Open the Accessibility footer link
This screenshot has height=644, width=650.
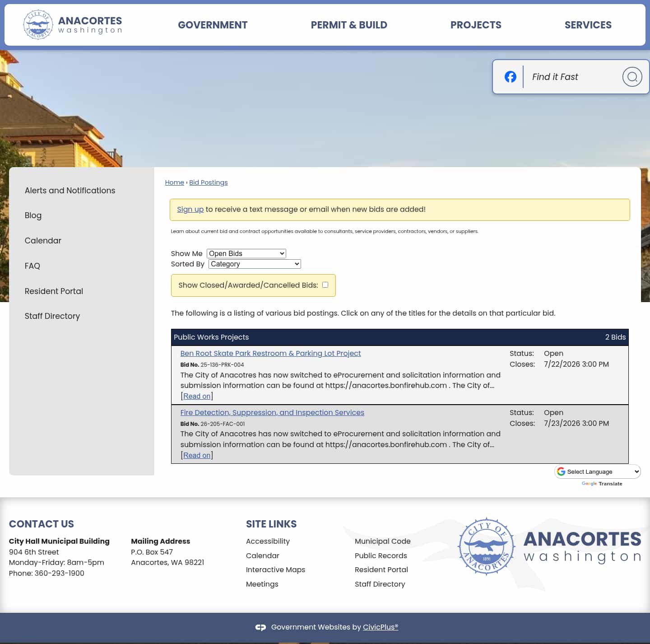(268, 541)
